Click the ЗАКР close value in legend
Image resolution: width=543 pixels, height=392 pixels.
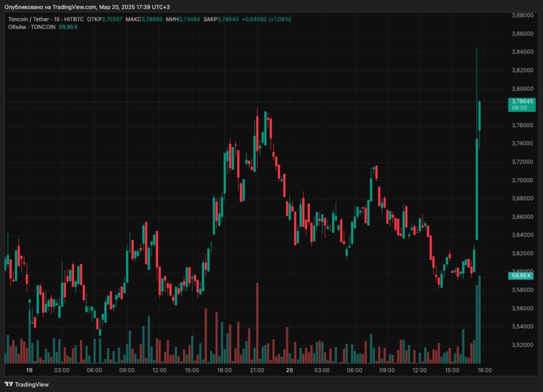[228, 19]
